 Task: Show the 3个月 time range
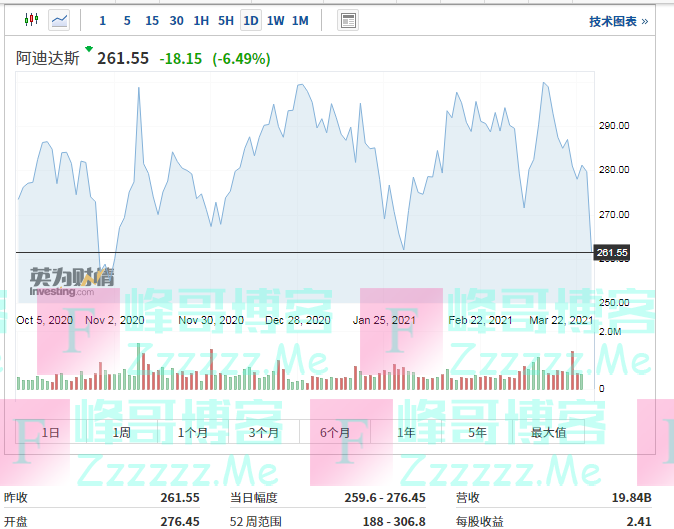point(264,432)
